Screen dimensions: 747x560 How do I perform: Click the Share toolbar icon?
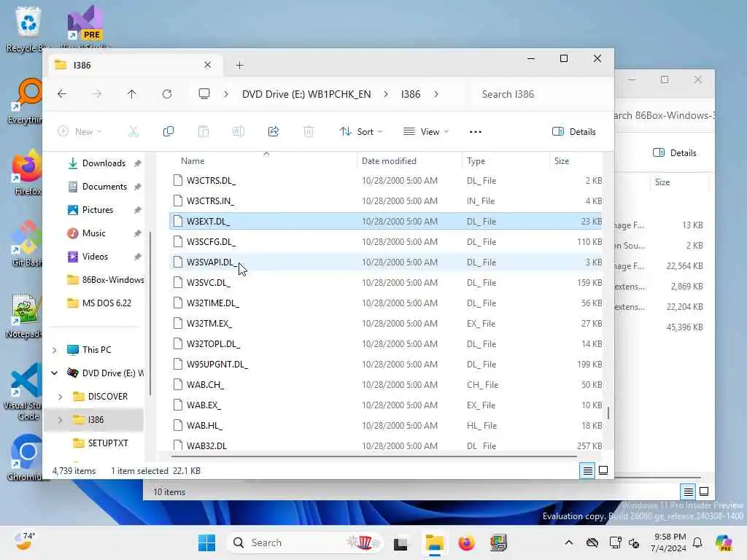pos(274,131)
